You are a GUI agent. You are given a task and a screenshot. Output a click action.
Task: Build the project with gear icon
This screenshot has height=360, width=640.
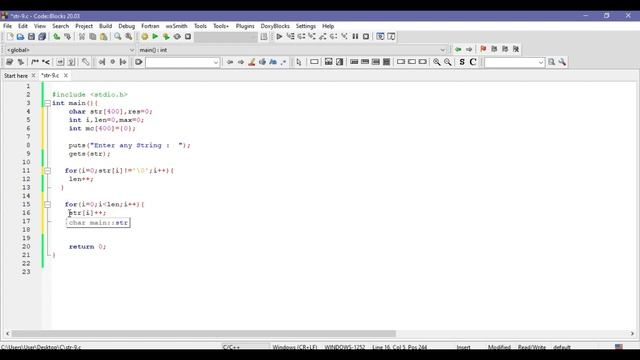144,37
